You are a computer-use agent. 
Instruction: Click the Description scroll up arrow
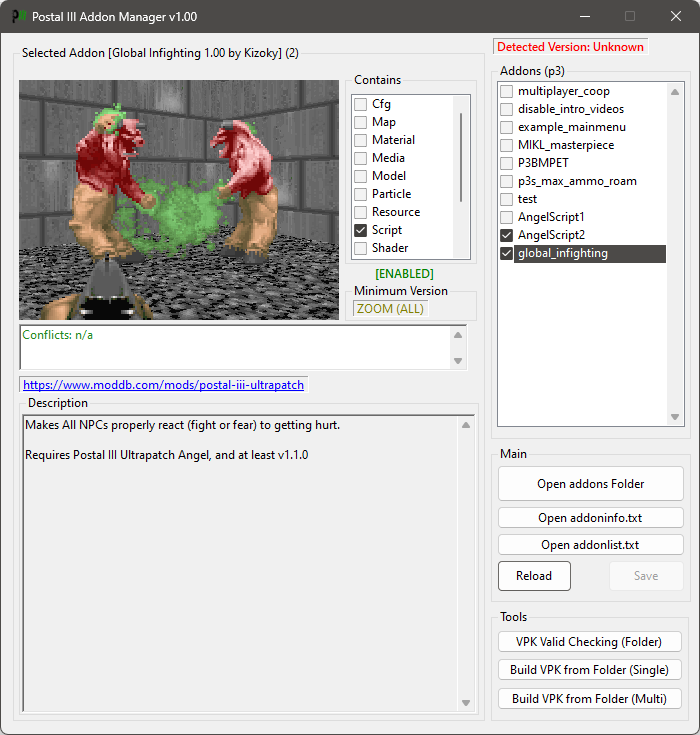(466, 425)
